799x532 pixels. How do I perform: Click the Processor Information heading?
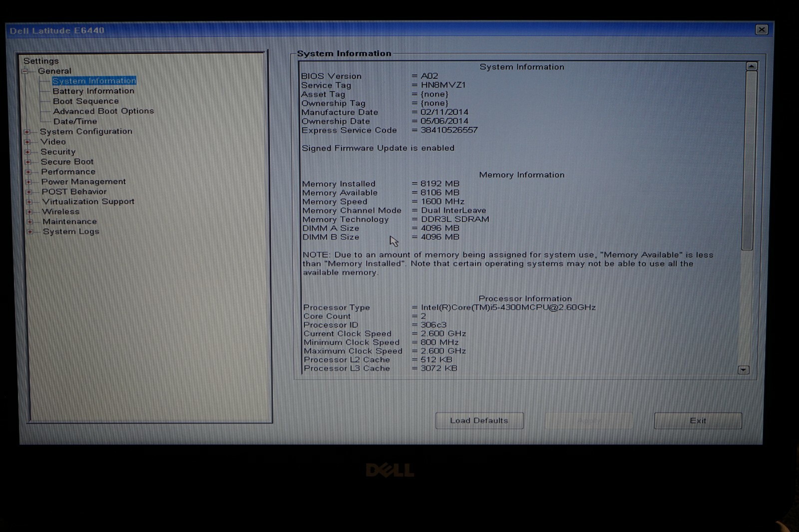525,298
